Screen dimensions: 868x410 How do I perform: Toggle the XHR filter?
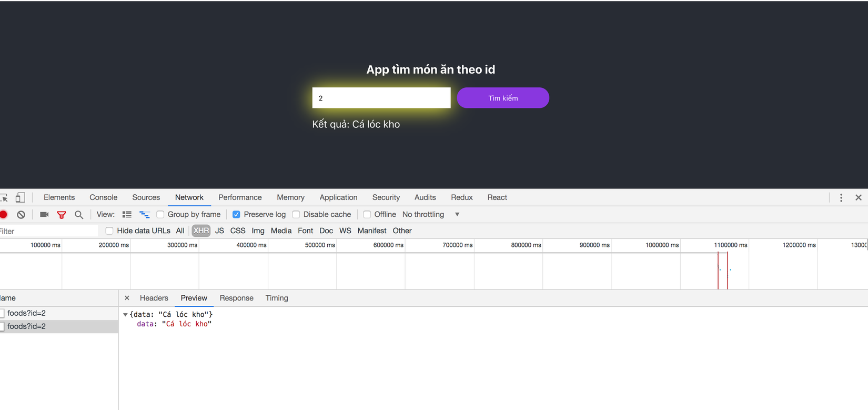tap(201, 231)
